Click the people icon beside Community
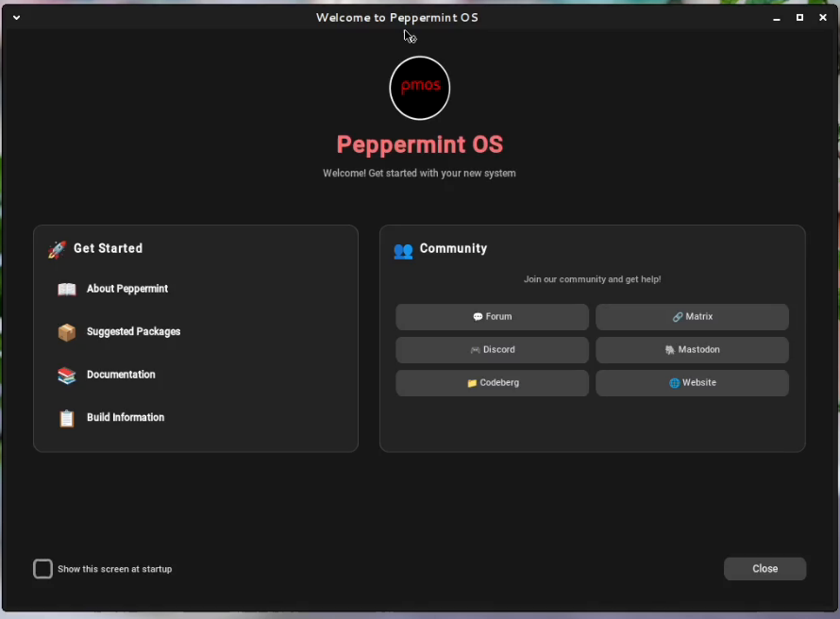 [403, 250]
